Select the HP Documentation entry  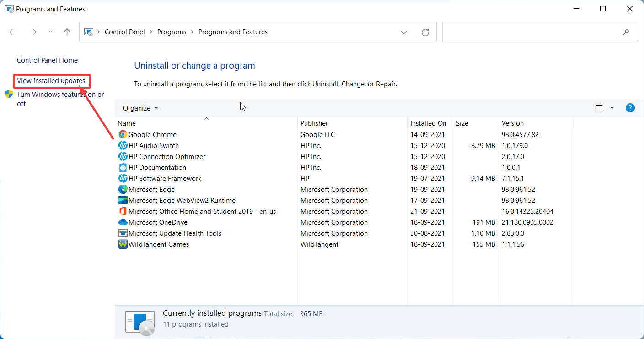point(157,167)
